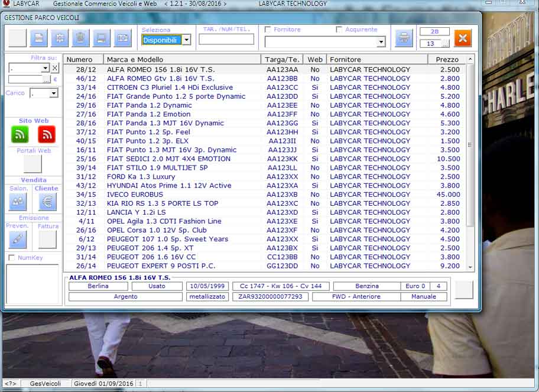Select FORD Ka 1.3 Luxury row
Viewport: 539px width, 392px height.
click(x=265, y=177)
